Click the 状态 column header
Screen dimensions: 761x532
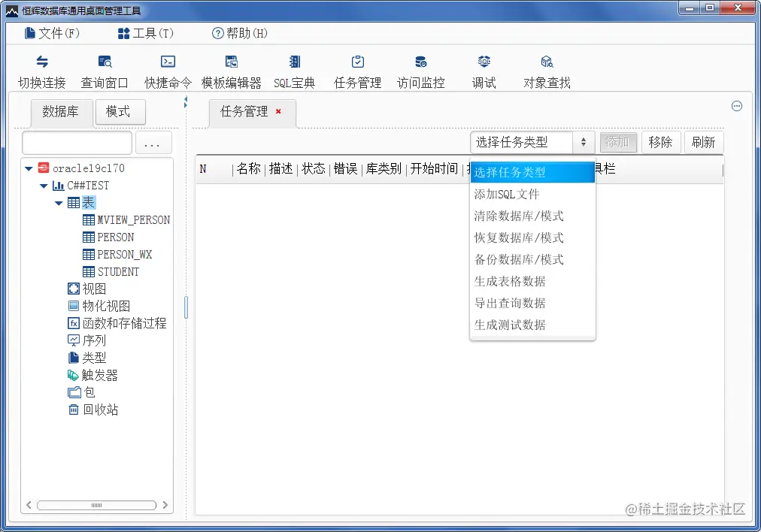[314, 169]
